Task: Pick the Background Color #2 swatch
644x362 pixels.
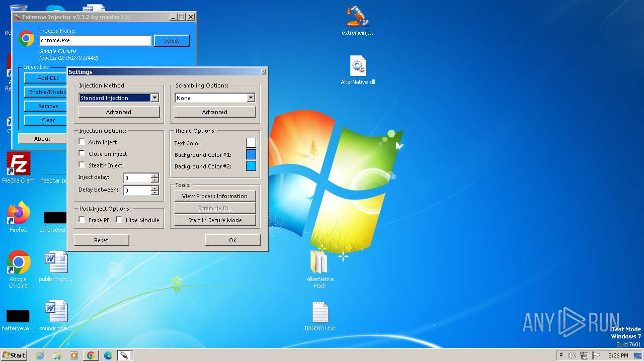Action: coord(251,166)
